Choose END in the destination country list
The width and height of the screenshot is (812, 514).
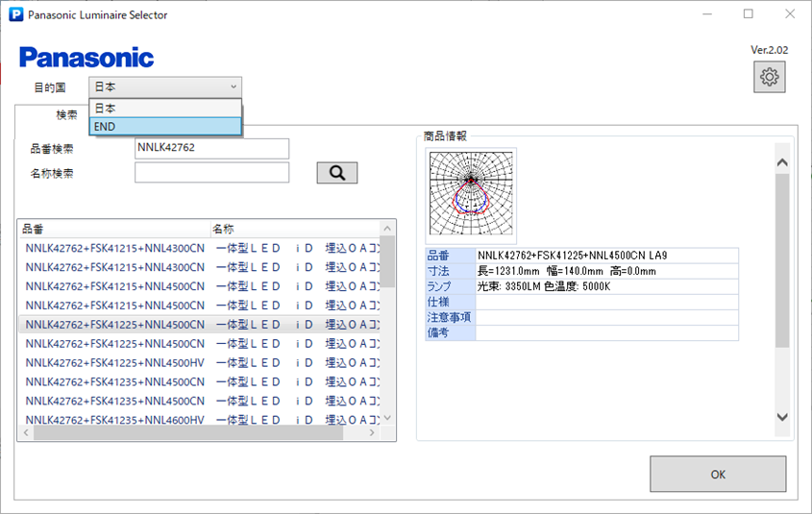164,127
